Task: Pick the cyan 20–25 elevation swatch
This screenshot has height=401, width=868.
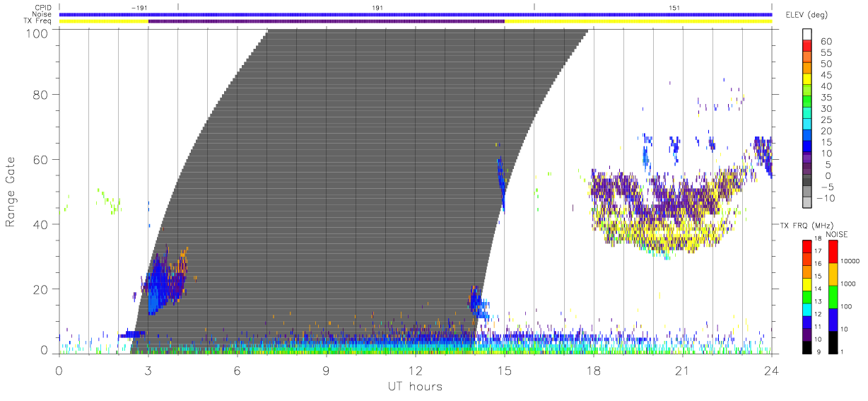Action: [x=807, y=125]
